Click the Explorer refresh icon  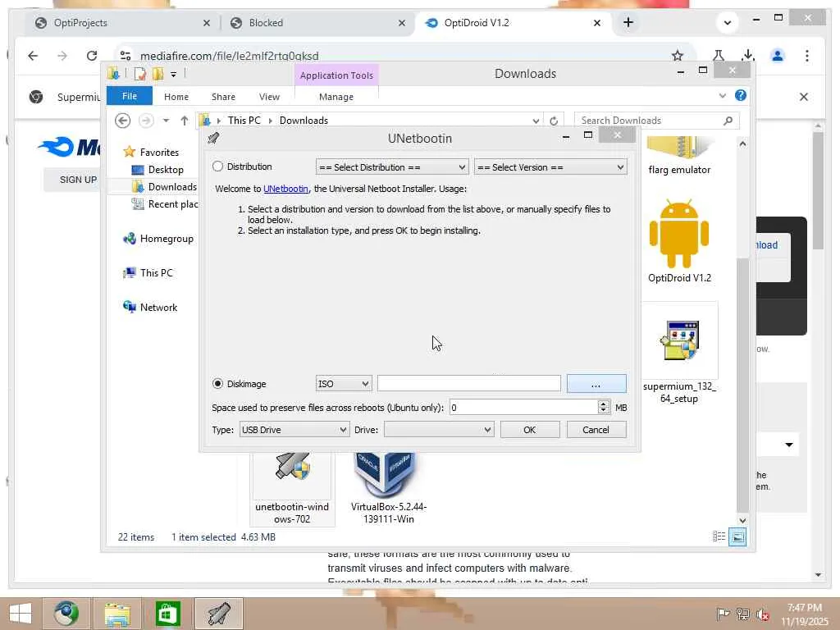point(554,121)
